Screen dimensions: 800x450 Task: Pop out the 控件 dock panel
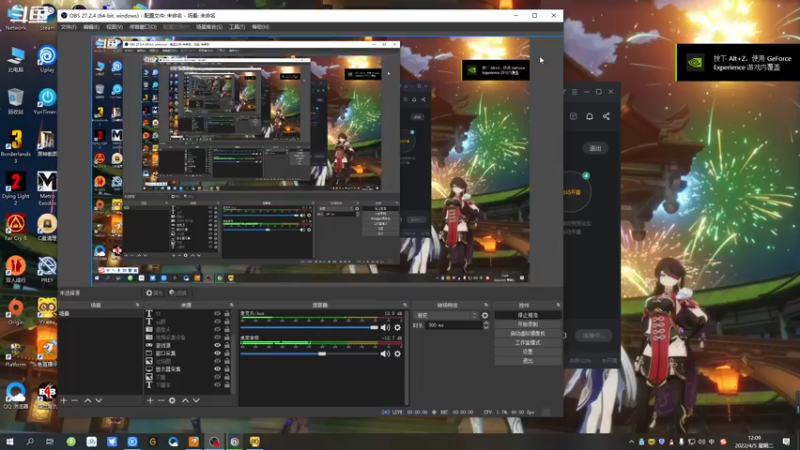[558, 305]
